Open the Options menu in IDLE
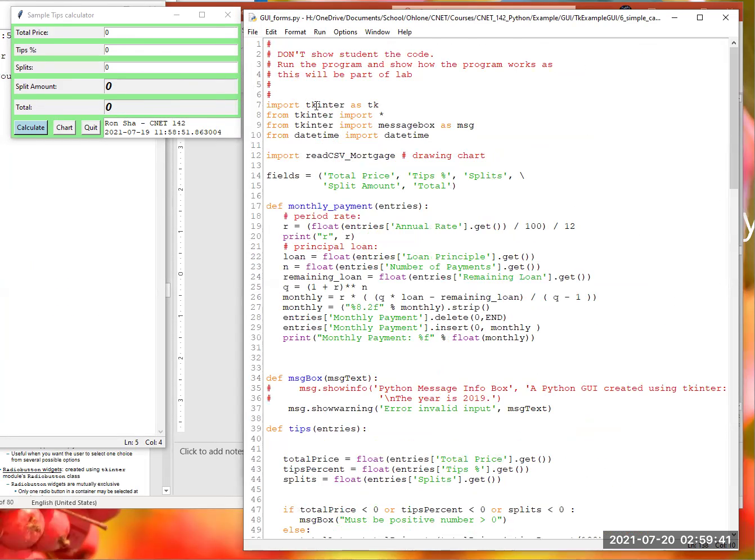This screenshot has width=755, height=560. [x=345, y=32]
